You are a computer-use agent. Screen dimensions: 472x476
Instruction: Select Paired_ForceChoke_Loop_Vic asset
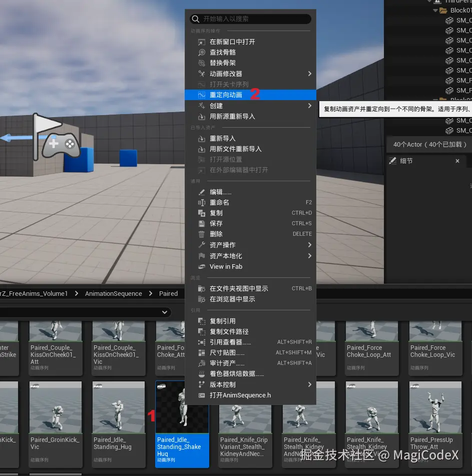[435, 348]
